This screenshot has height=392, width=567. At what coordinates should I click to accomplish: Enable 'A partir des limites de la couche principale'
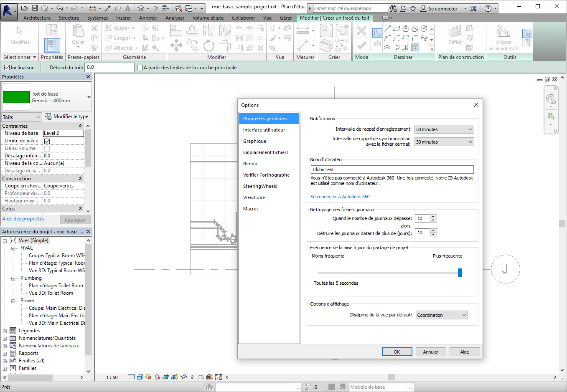[x=140, y=68]
